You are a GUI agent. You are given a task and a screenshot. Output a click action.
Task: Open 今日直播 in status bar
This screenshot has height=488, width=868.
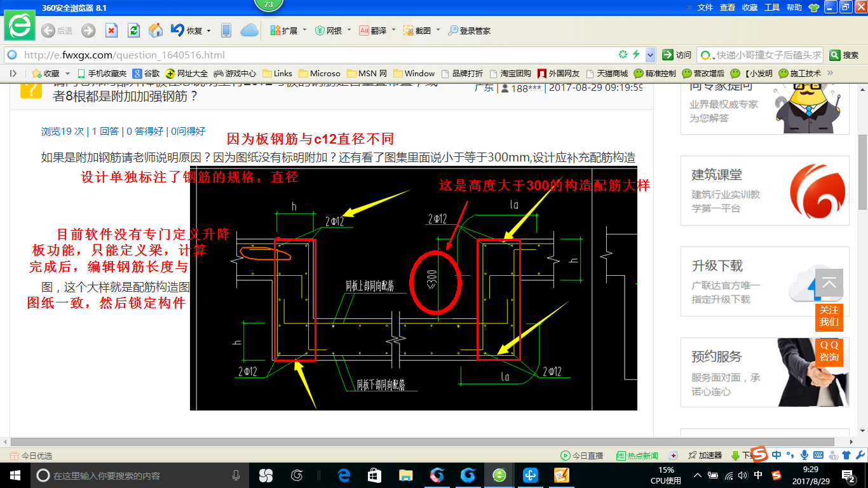pyautogui.click(x=581, y=456)
